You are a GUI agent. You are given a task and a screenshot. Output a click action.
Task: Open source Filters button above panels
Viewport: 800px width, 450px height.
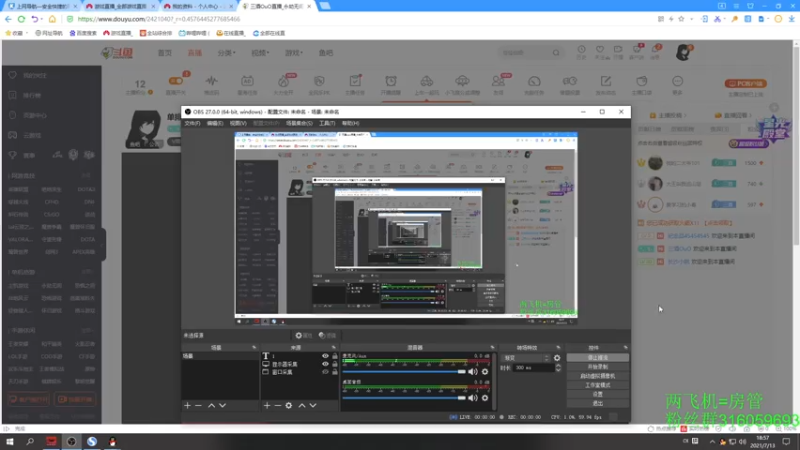[328, 336]
